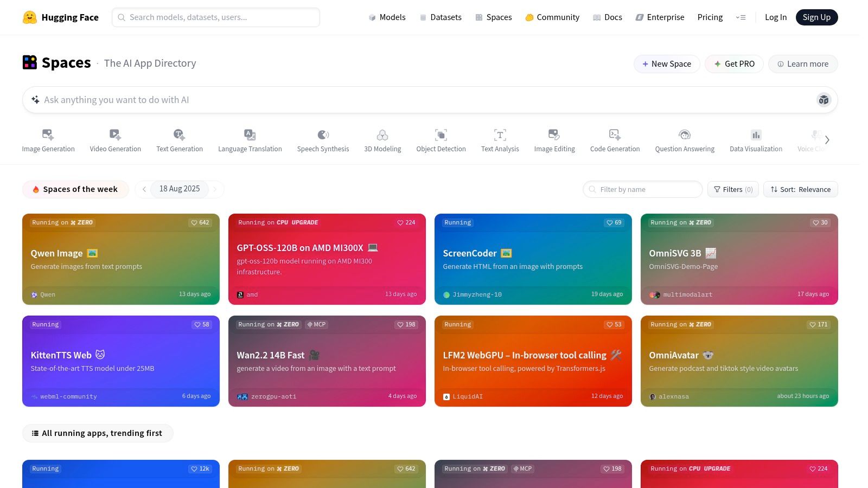Toggle the heart on the OmniAvatar card

(x=818, y=325)
